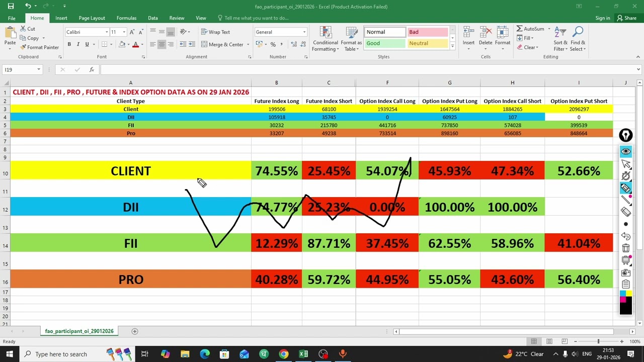644x362 pixels.
Task: Click the Windows Start button
Action: 9,354
